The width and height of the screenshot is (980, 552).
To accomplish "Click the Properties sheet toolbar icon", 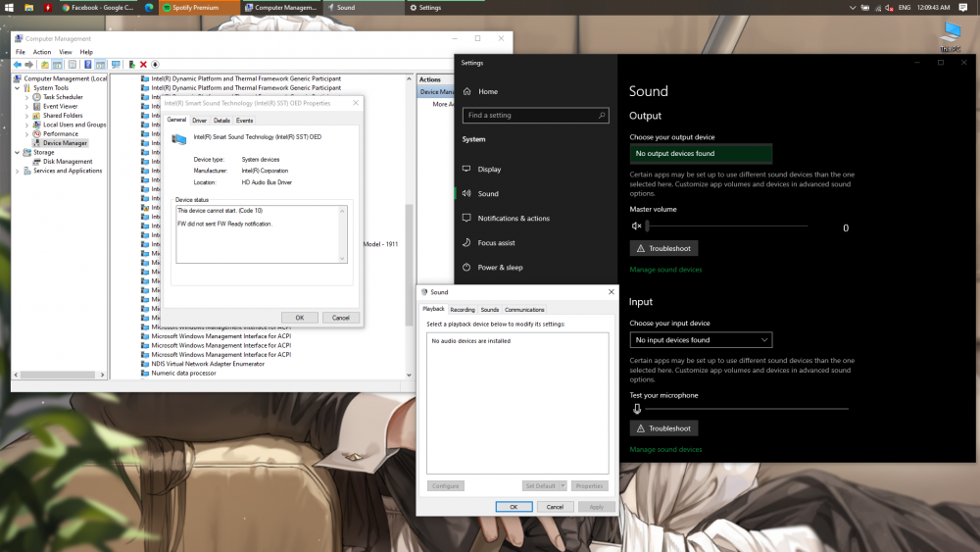I will coord(73,65).
